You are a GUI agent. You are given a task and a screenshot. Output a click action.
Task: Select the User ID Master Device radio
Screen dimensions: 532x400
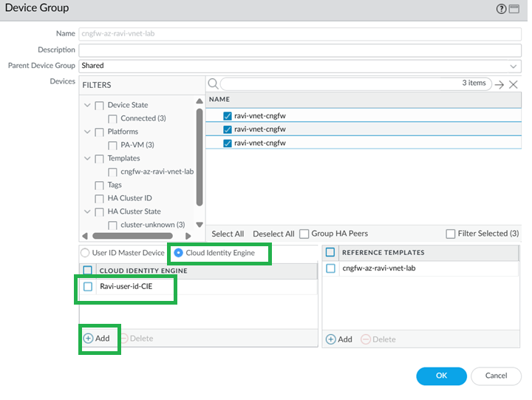tap(85, 253)
